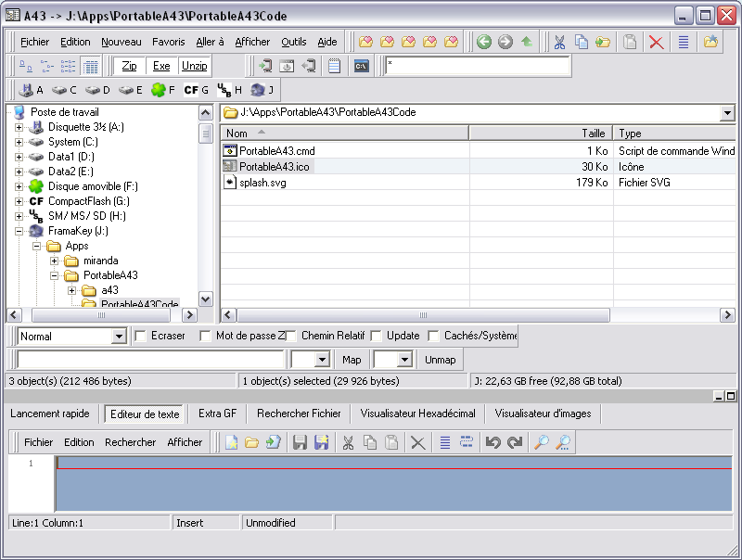742x560 pixels.
Task: Open the drive dropdown left of Map
Action: pos(322,360)
